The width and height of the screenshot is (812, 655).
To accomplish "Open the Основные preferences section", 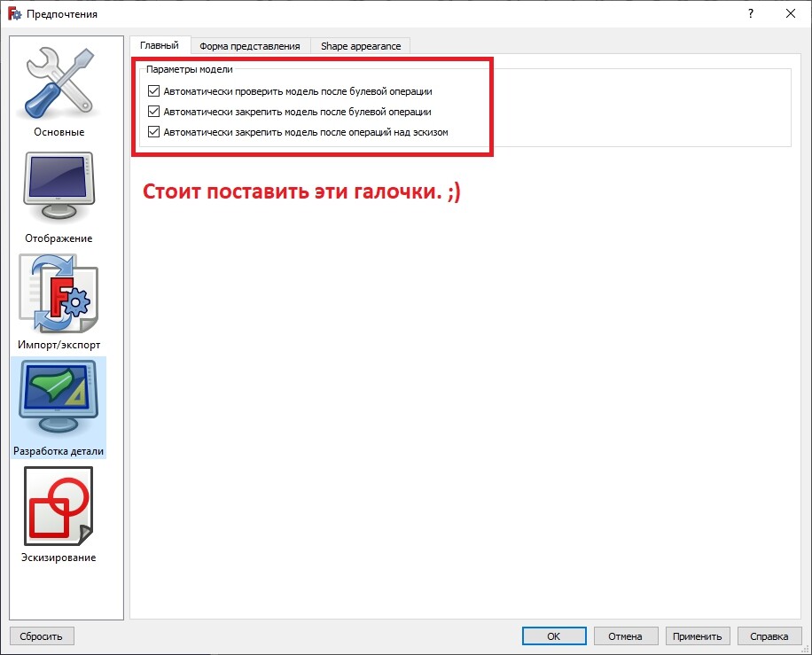I will pos(59,91).
